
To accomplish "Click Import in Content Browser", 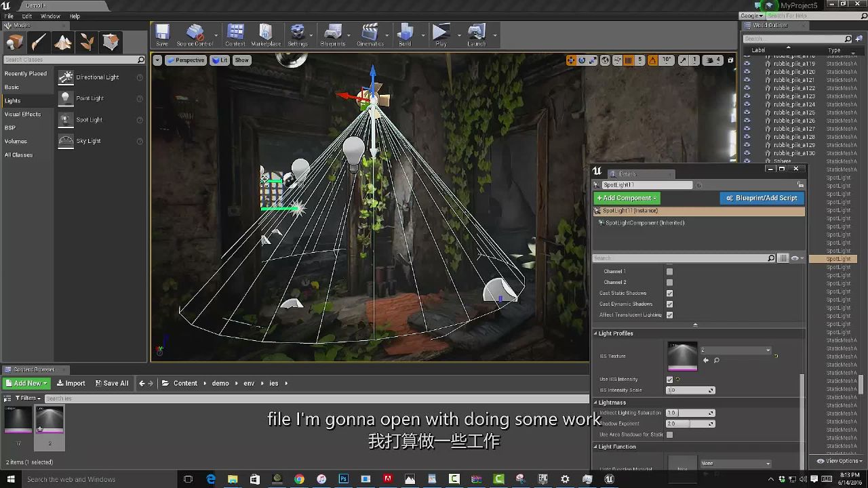I will click(x=71, y=384).
